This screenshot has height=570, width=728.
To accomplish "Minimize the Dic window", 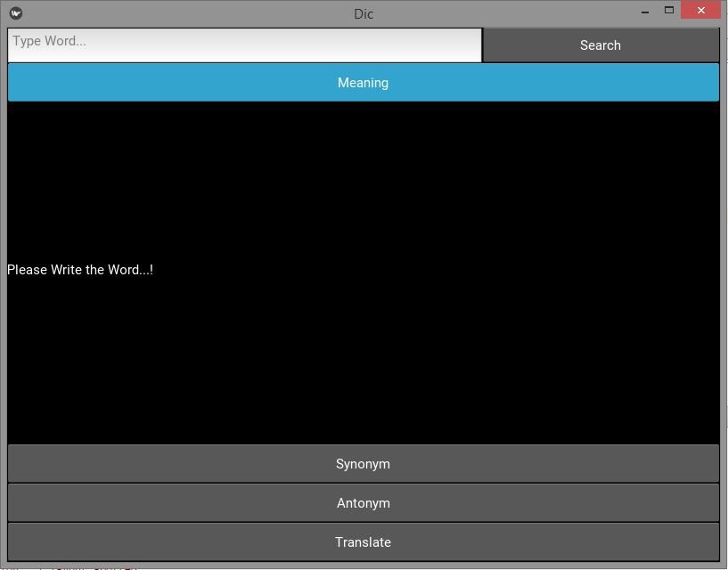I will click(645, 11).
